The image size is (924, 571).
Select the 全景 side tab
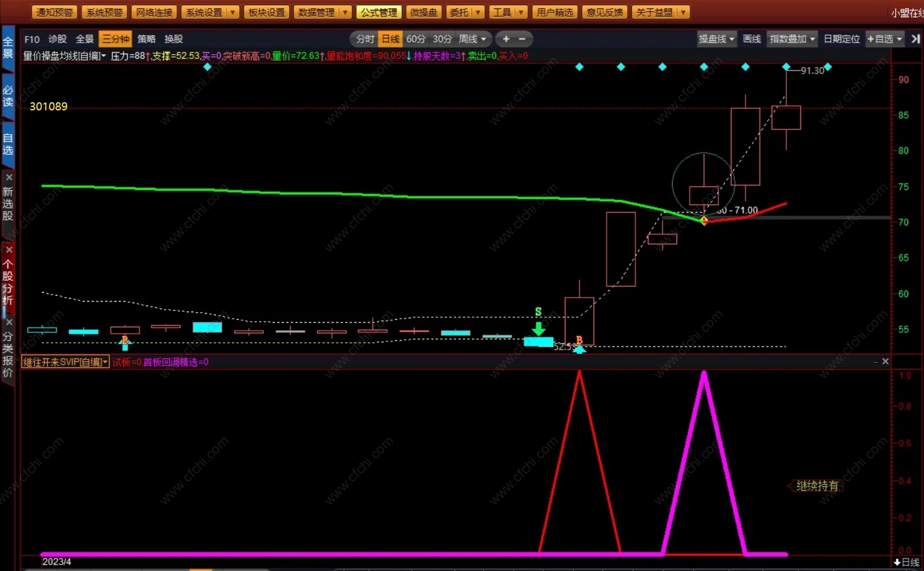[8, 47]
